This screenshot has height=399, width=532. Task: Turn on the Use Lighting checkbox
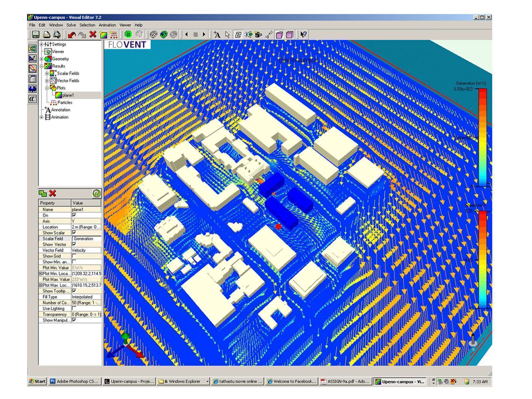pos(74,309)
